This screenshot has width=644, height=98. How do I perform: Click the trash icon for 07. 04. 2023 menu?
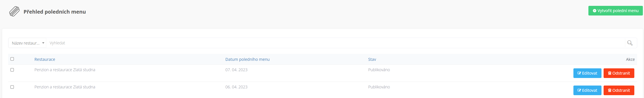tap(609, 73)
